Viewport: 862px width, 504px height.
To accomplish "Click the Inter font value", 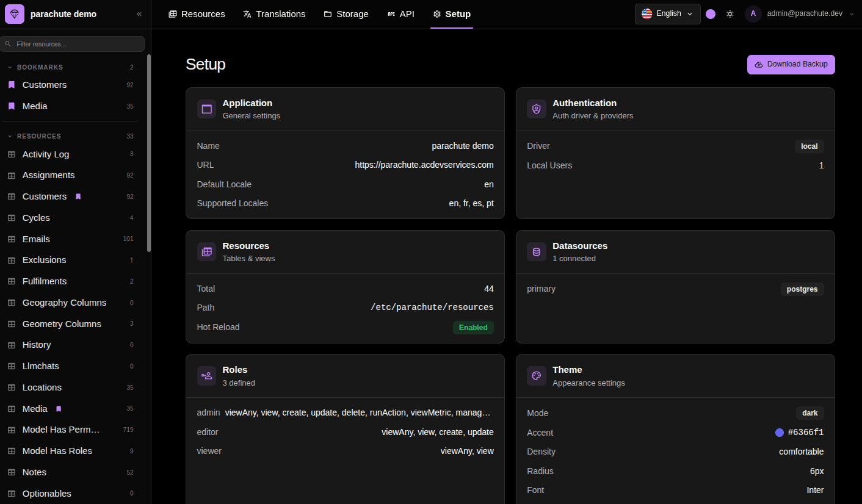I will tap(815, 490).
